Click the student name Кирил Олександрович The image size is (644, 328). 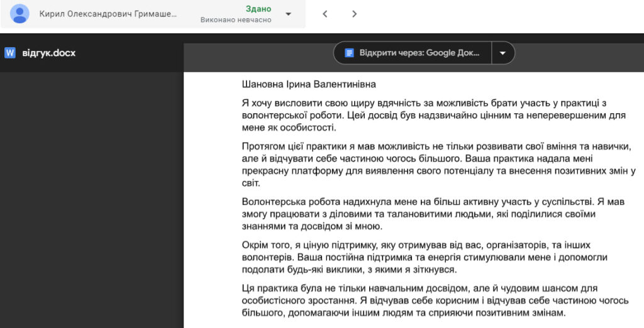tap(108, 14)
